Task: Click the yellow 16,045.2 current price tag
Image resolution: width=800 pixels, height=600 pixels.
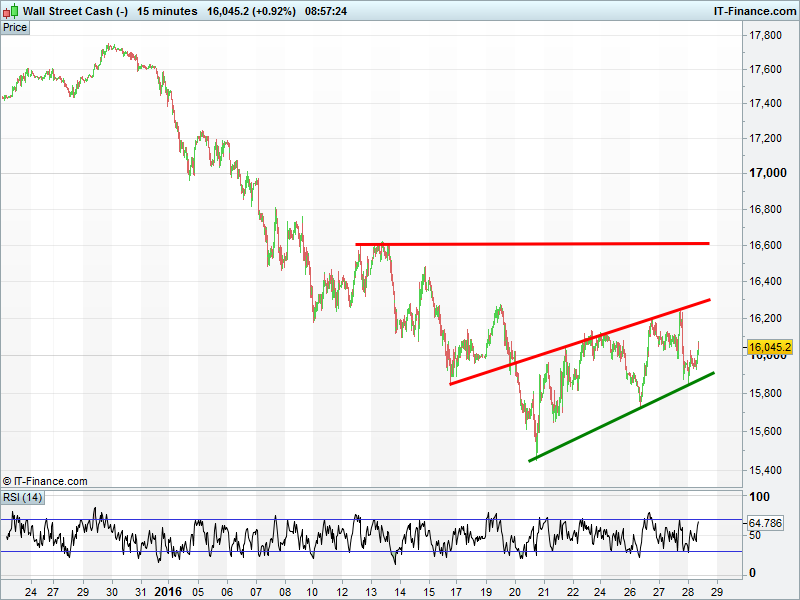Action: click(x=770, y=347)
